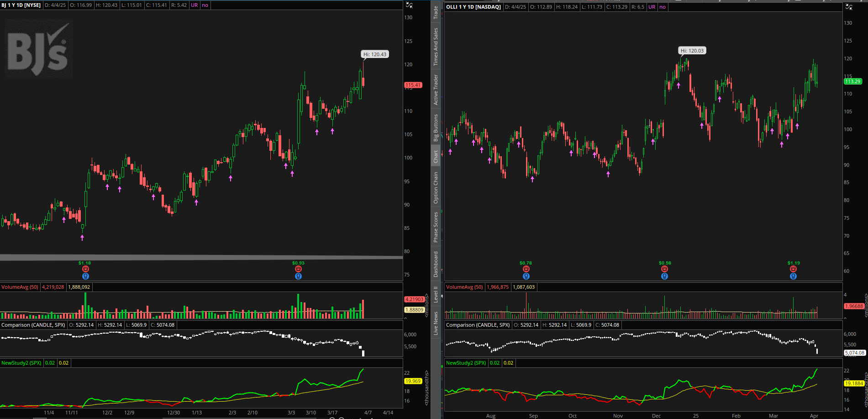Open OLLI earnings phone icon under $1.19
868x419 pixels.
[793, 269]
